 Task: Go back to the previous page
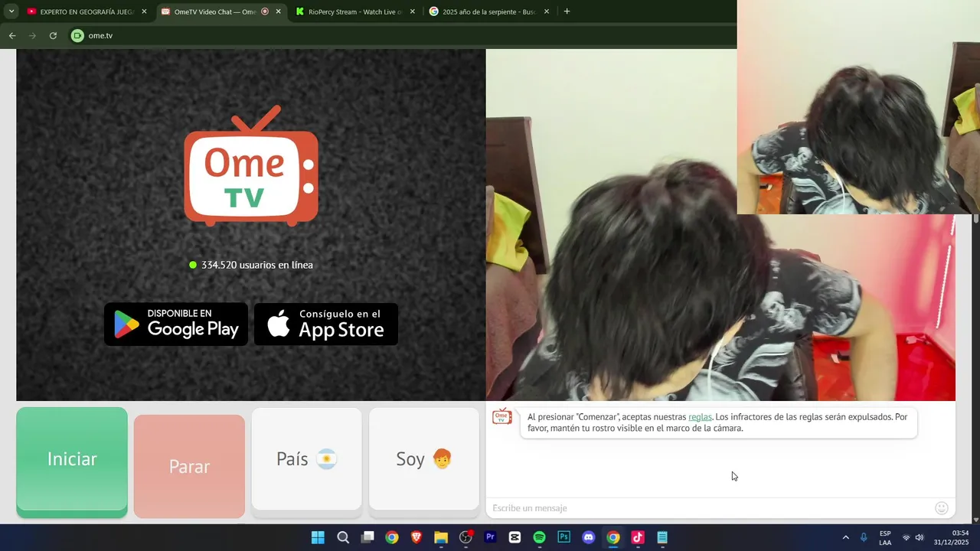tap(12, 35)
